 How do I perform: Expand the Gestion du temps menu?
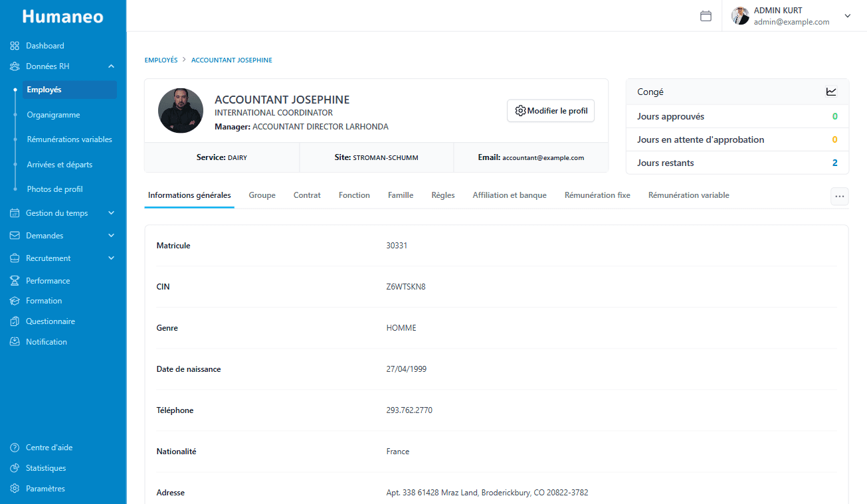click(111, 213)
